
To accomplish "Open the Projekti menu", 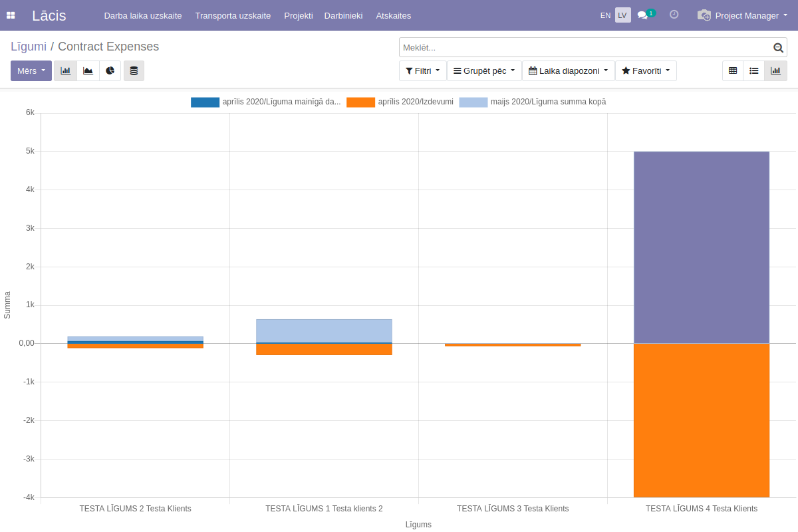I will pyautogui.click(x=298, y=15).
